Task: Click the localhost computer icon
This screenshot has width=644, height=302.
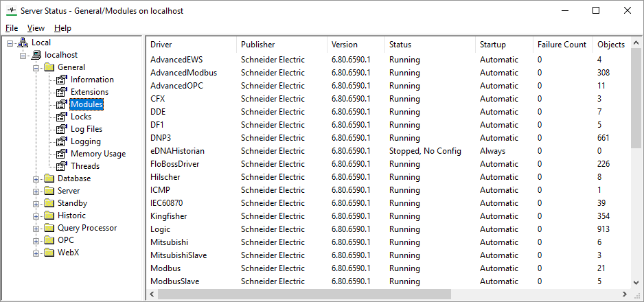Action: [36, 55]
